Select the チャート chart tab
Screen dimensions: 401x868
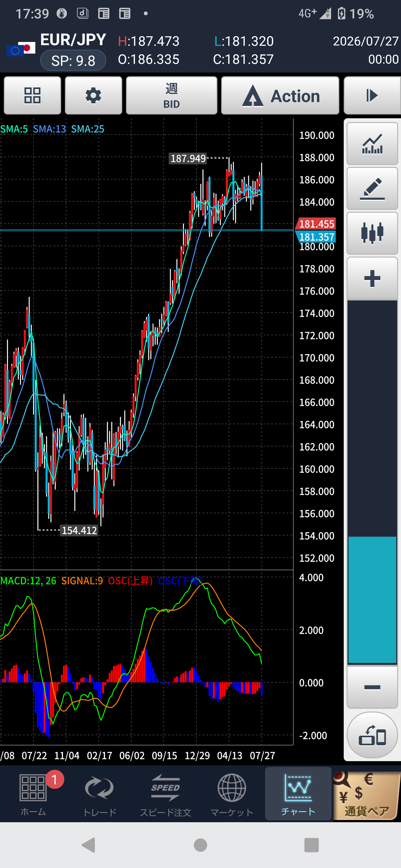click(x=298, y=794)
